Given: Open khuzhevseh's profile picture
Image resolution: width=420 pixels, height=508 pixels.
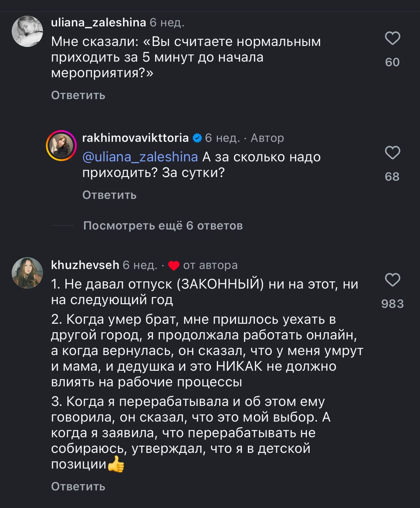Looking at the screenshot, I should 27,273.
